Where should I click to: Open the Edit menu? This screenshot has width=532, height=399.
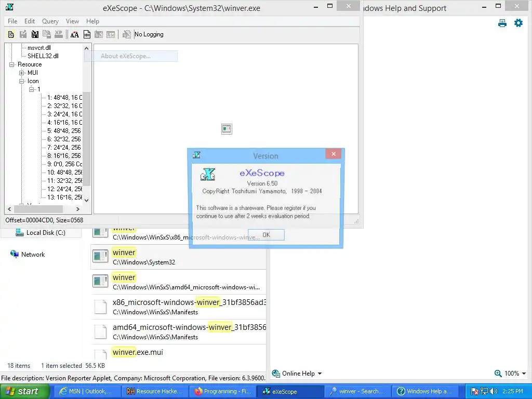coord(30,21)
